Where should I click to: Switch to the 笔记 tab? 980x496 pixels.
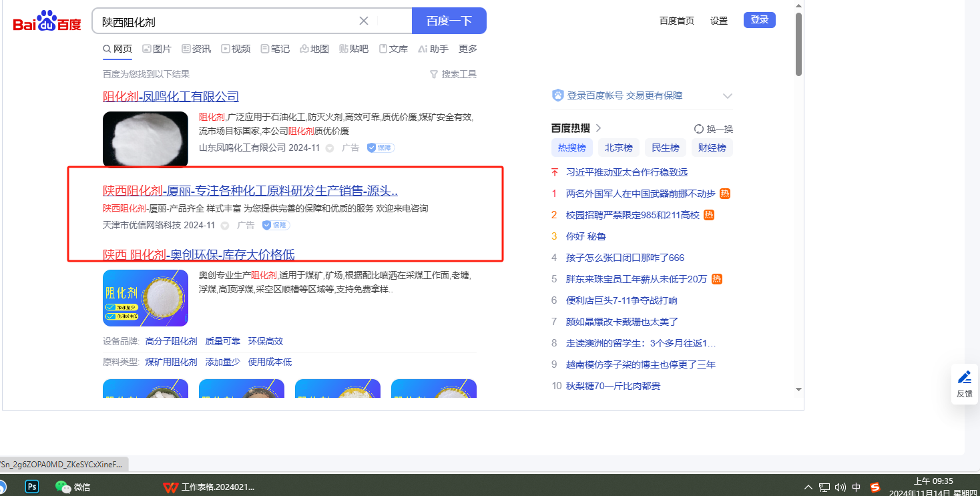[275, 49]
